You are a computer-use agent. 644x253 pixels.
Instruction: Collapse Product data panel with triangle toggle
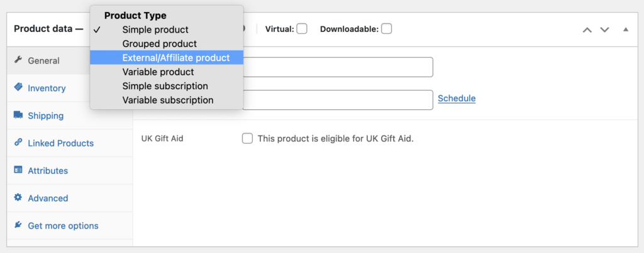point(626,30)
